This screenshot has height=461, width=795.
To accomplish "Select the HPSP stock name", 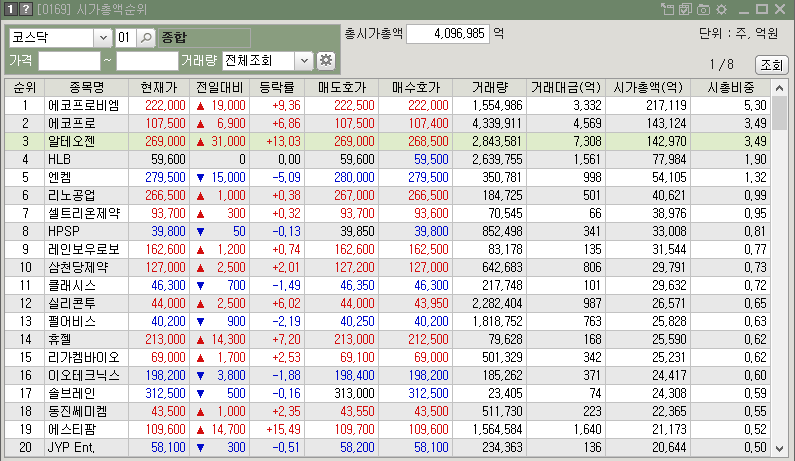I will [64, 232].
